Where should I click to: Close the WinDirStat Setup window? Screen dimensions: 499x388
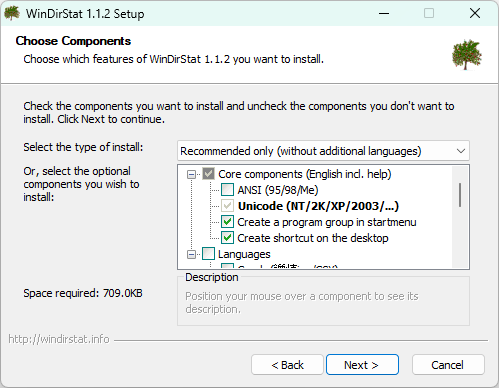point(475,13)
